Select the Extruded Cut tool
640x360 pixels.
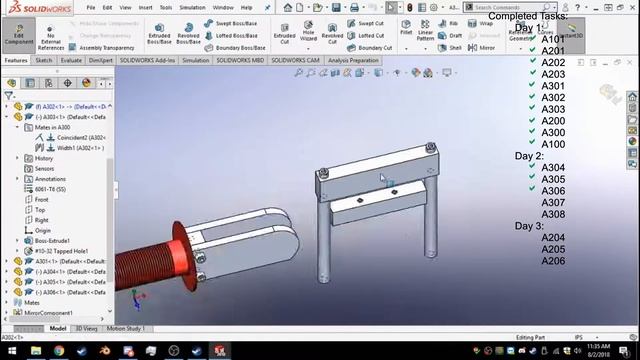tap(284, 34)
